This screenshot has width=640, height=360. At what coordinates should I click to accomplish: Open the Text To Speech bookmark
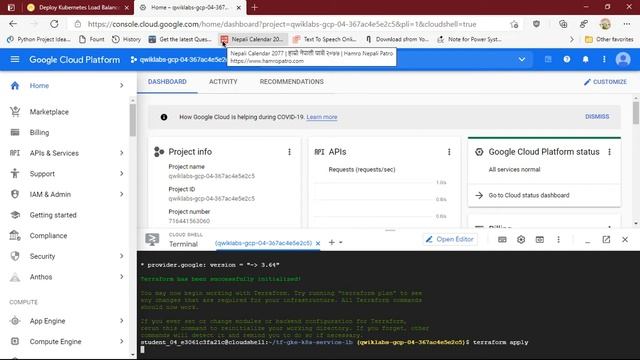tap(325, 39)
